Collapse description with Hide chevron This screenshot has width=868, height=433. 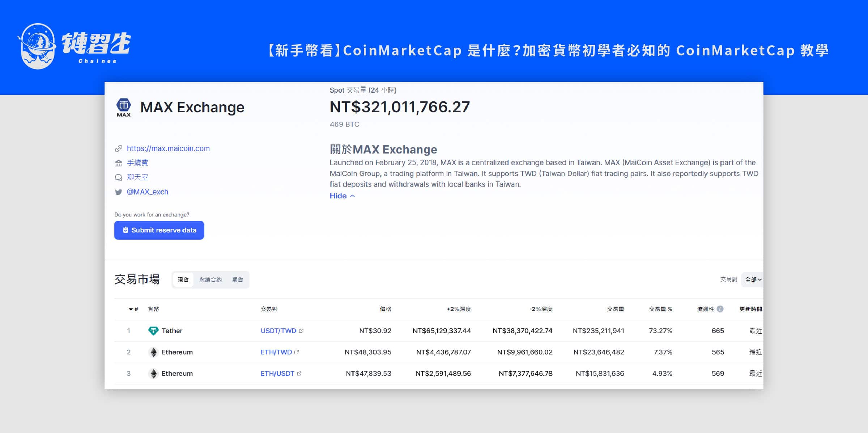[353, 196]
